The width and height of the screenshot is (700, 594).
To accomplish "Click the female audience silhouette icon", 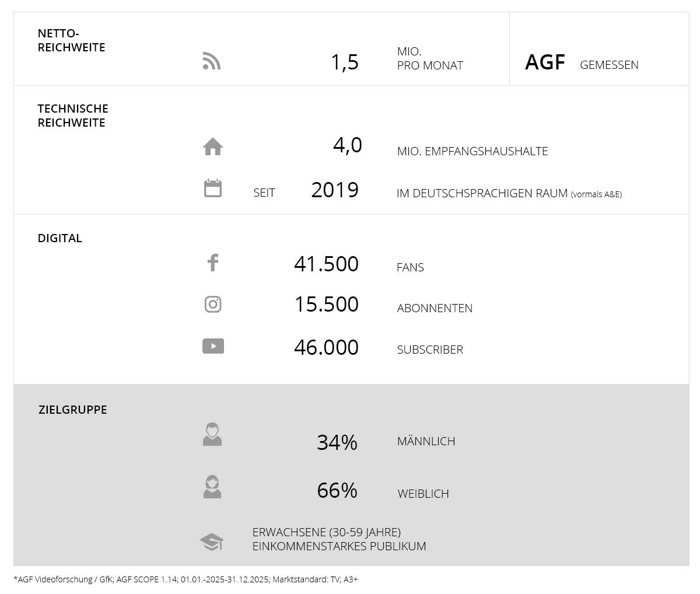I will (212, 487).
